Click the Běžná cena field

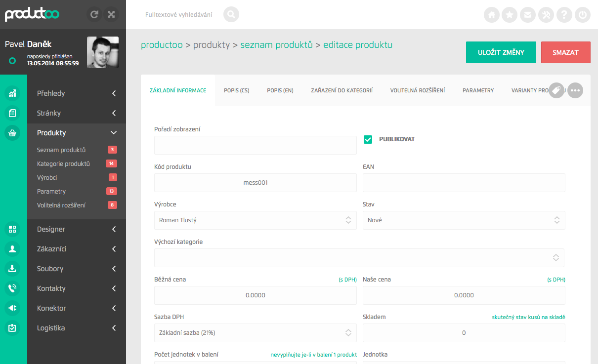(256, 295)
